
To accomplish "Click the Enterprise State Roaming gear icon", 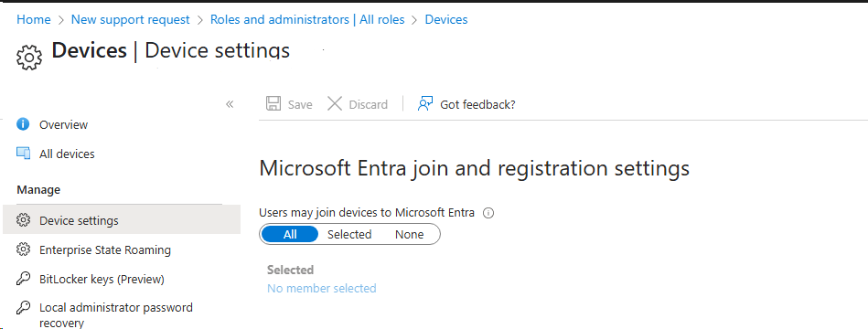I will [23, 249].
